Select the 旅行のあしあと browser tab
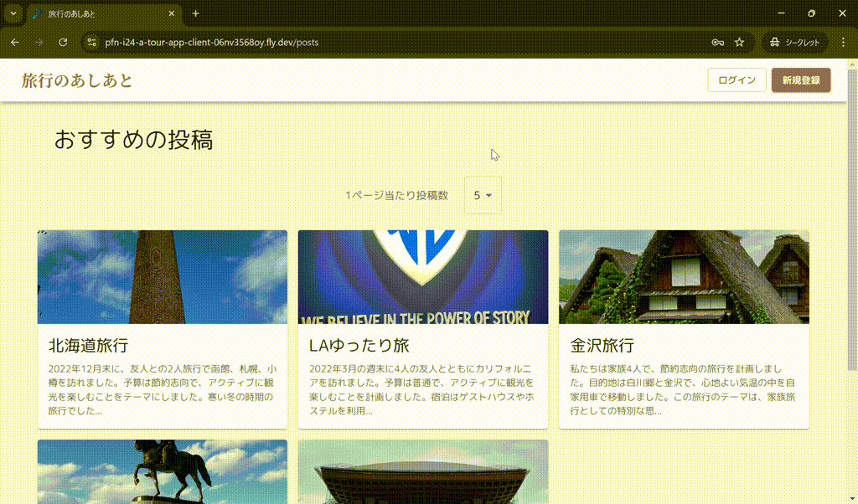The image size is (858, 504). 104,13
